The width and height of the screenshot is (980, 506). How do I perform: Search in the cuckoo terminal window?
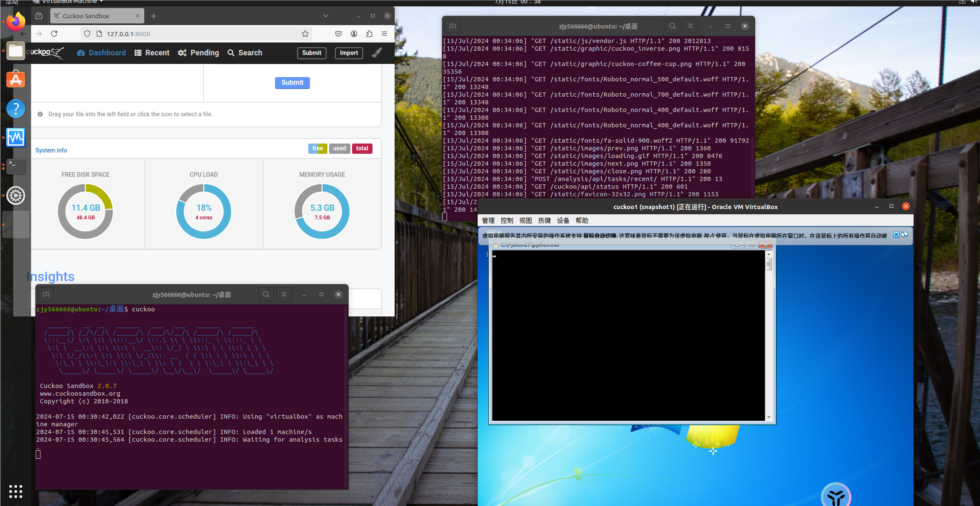pos(266,294)
